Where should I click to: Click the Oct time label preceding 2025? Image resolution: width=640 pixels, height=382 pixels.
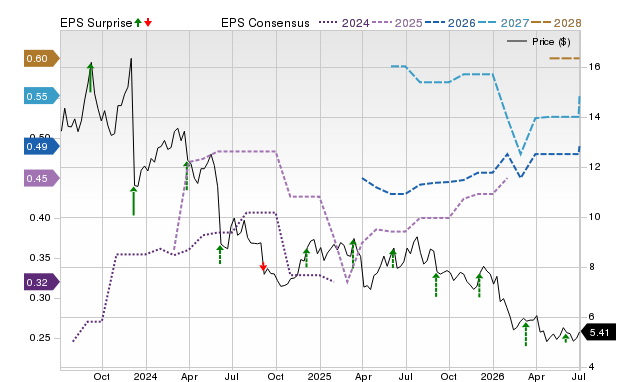tap(276, 376)
